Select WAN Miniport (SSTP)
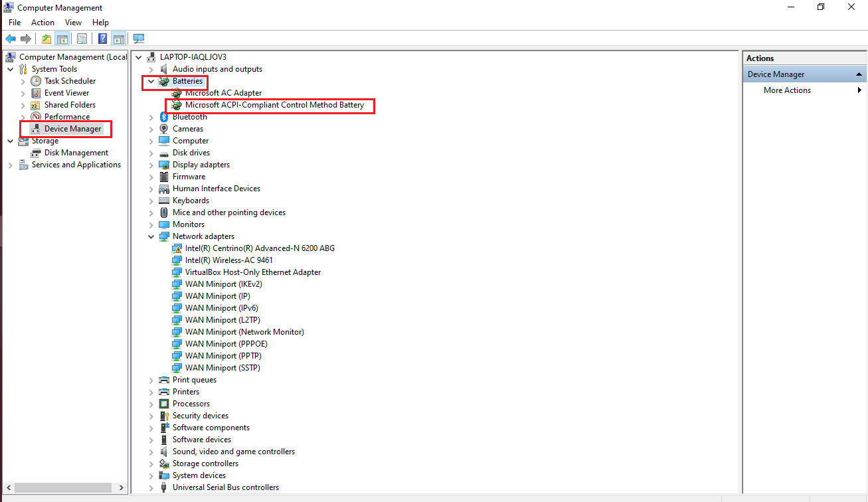 coord(222,368)
